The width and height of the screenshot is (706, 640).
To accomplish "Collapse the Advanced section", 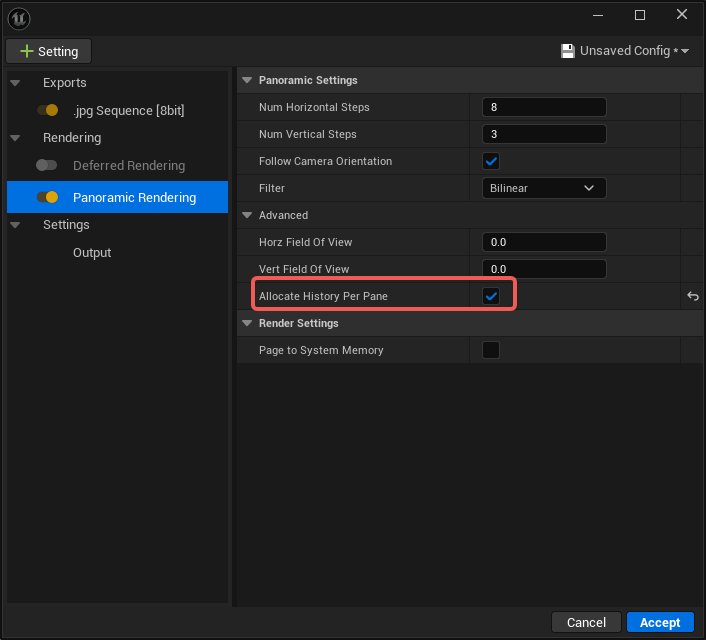I will tap(247, 215).
